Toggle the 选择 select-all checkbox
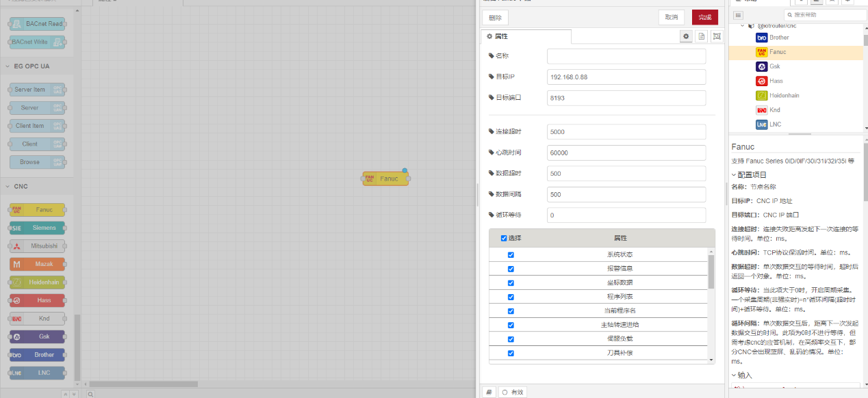 (x=504, y=238)
